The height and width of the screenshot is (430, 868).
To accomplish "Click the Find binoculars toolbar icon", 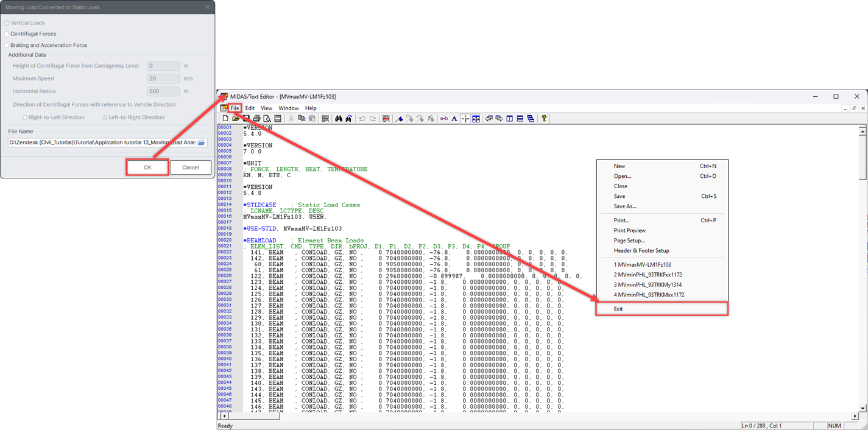I will tap(339, 119).
